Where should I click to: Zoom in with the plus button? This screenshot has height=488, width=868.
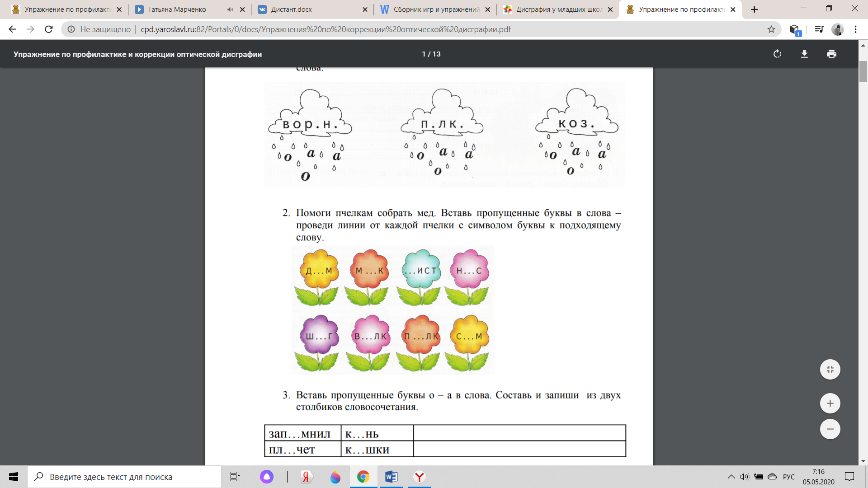point(830,404)
